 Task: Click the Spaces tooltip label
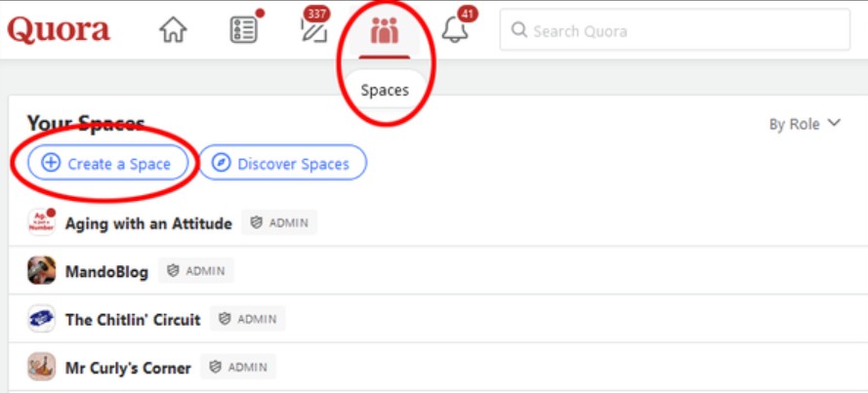(x=385, y=90)
